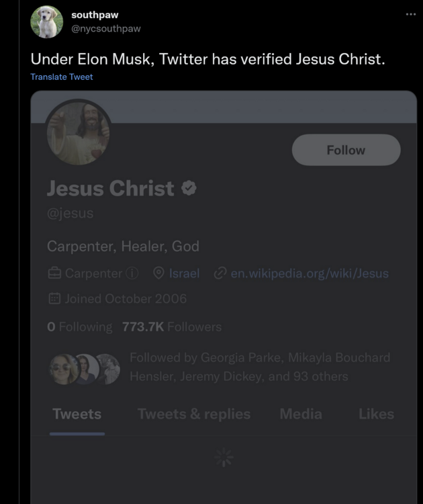This screenshot has width=423, height=504.
Task: Click the blue verified badge beside Jesus Christ
Action: (x=189, y=189)
